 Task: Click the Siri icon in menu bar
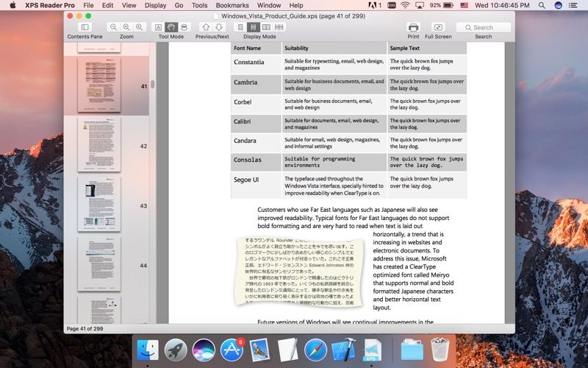coord(558,5)
